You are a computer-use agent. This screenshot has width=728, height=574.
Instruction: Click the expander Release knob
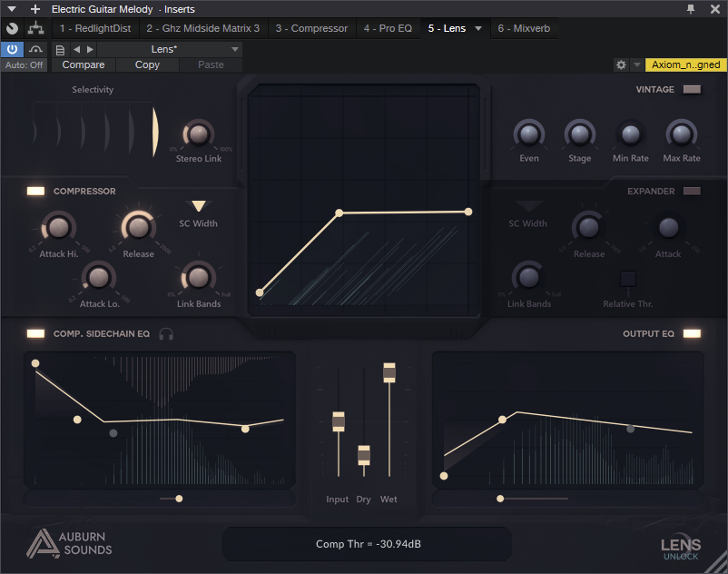(x=589, y=228)
